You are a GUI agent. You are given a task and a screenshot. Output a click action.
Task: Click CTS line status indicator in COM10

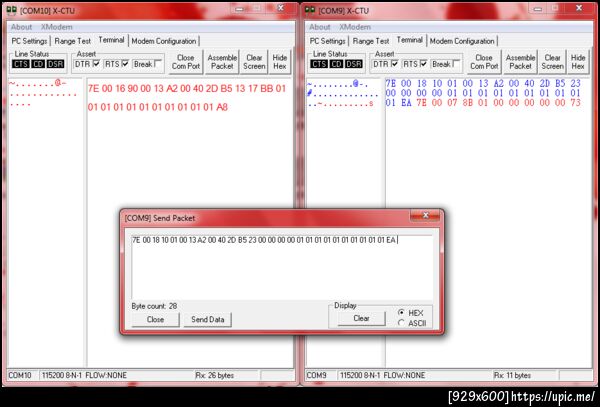tap(21, 64)
